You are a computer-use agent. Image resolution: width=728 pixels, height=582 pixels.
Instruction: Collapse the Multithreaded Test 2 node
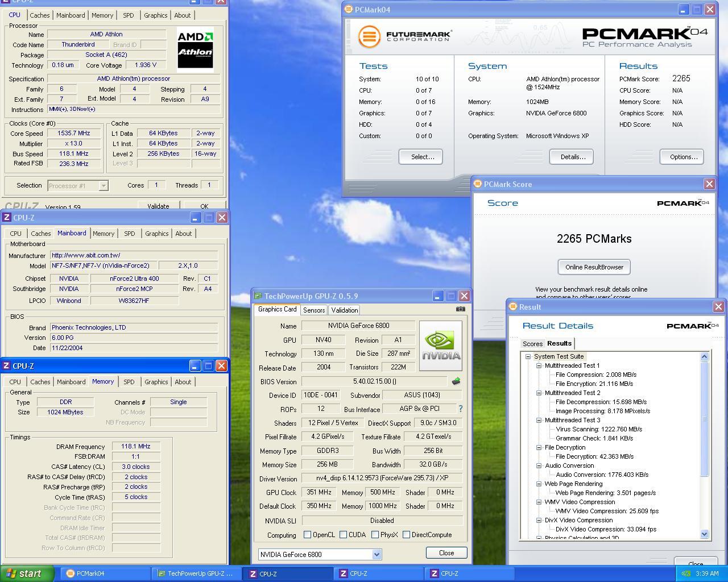click(x=539, y=393)
